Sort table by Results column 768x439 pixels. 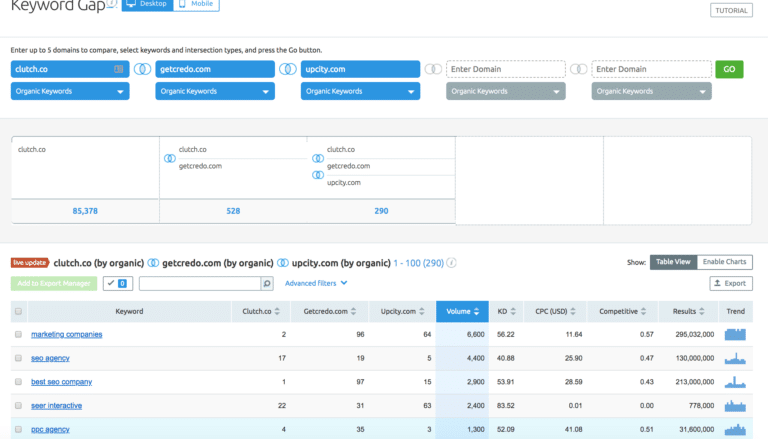(688, 311)
